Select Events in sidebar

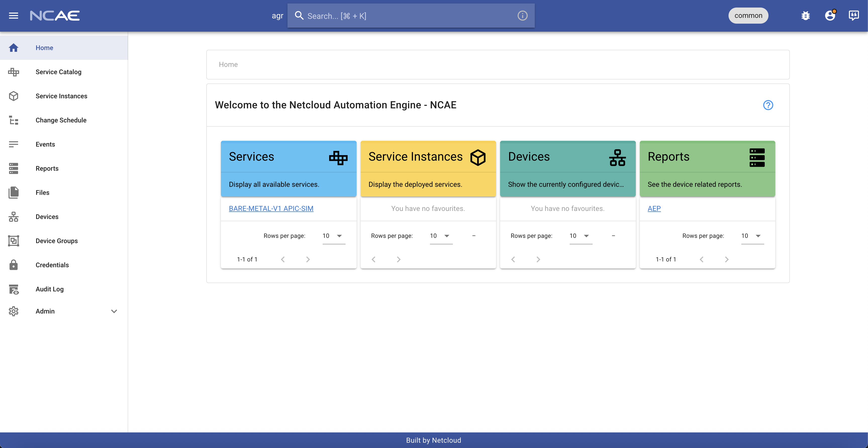(x=45, y=144)
